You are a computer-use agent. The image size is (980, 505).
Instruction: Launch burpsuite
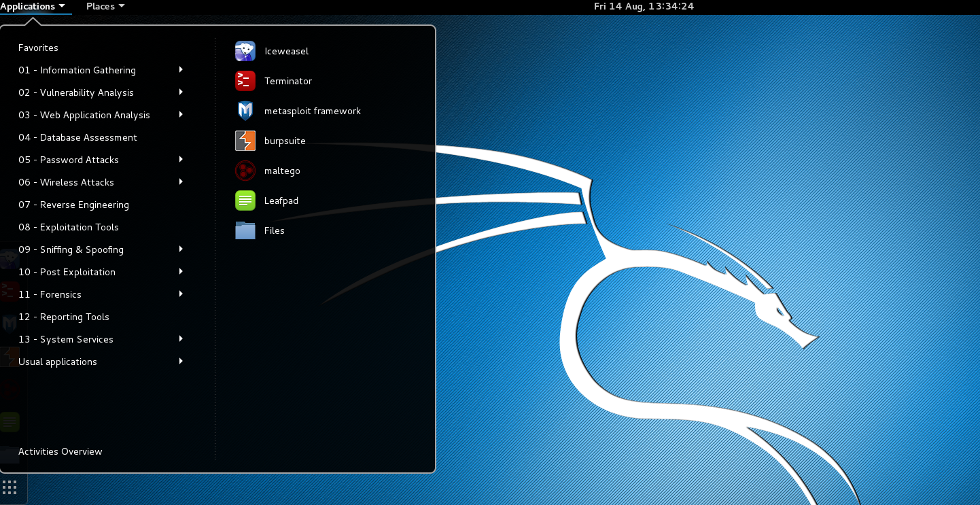pos(285,141)
